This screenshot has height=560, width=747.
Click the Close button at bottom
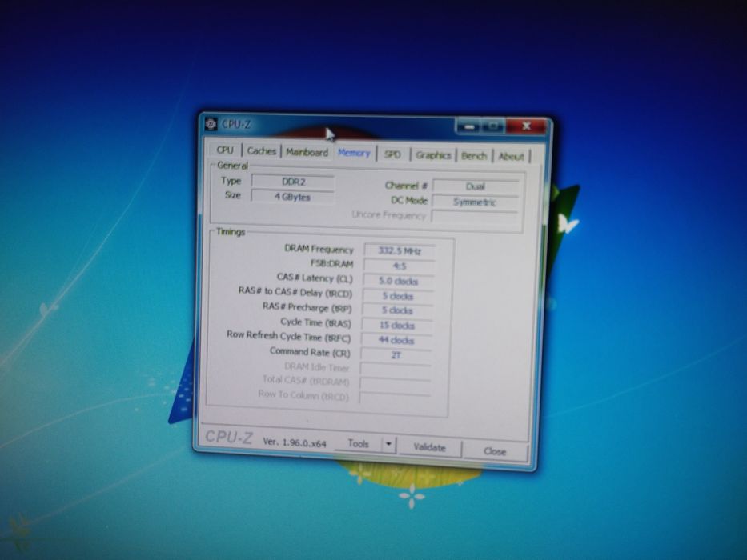point(495,451)
